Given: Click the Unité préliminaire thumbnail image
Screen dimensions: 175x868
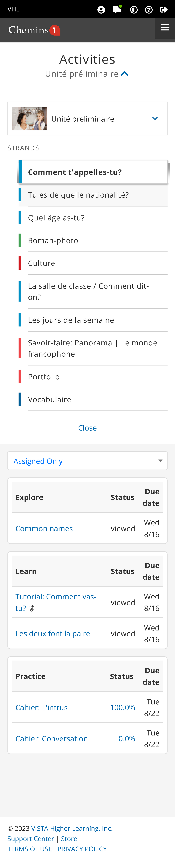Looking at the screenshot, I should pyautogui.click(x=29, y=119).
